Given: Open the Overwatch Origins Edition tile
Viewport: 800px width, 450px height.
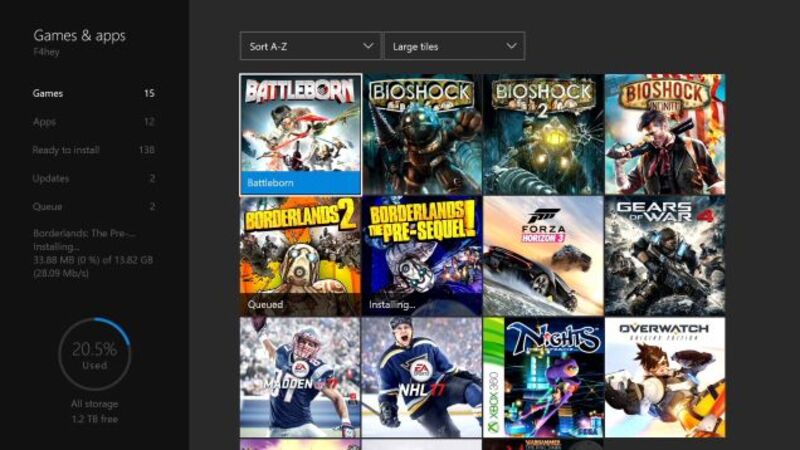Looking at the screenshot, I should (x=665, y=377).
